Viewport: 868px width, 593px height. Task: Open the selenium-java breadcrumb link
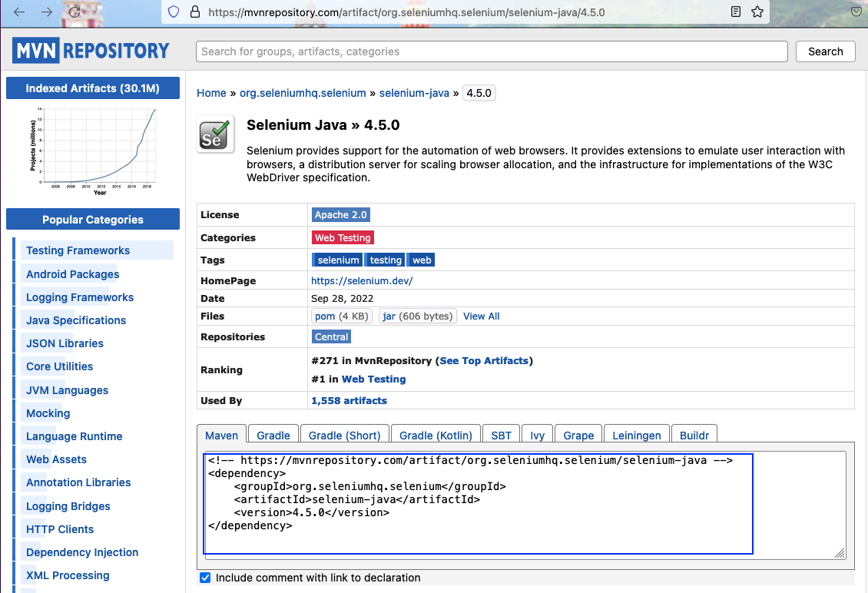(x=414, y=93)
